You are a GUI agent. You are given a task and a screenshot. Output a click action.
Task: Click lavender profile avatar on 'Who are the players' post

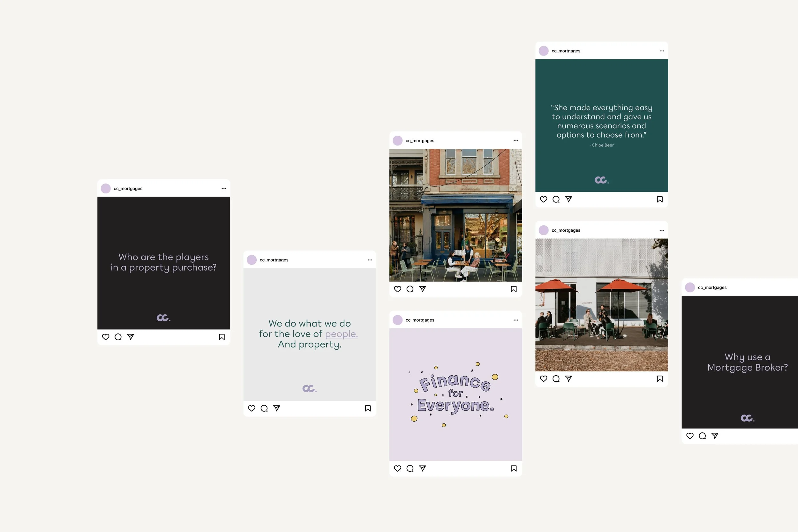106,189
